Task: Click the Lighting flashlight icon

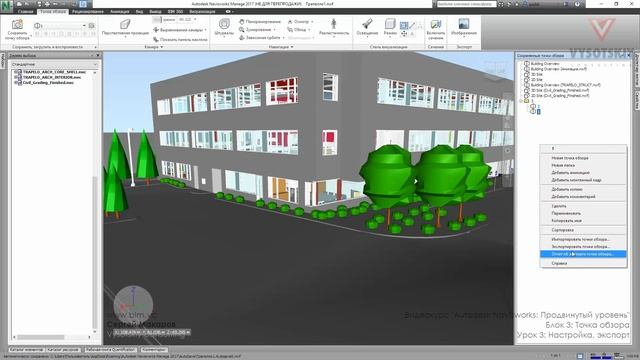Action: tap(367, 23)
